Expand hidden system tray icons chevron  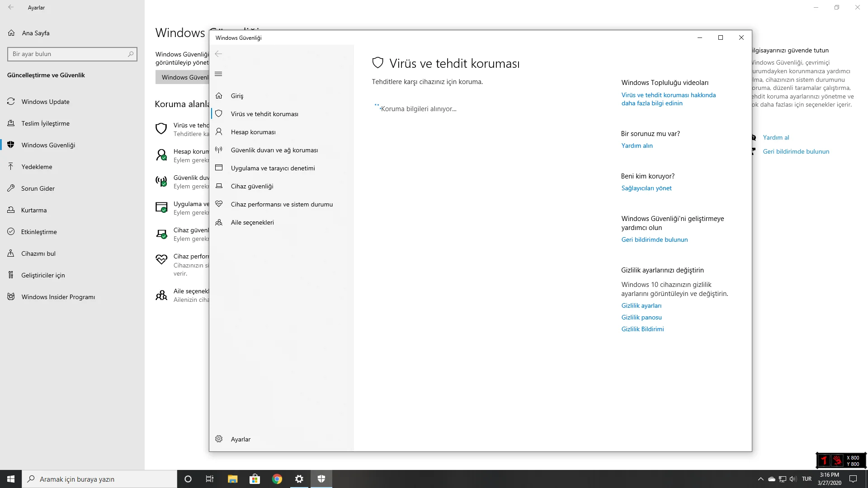pos(760,479)
